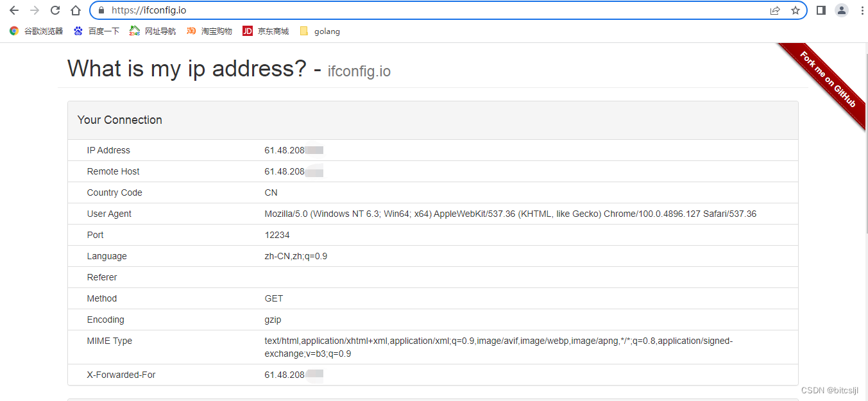Select the Language value zh-CN,zh;q=0.9
The height and width of the screenshot is (401, 868).
click(x=296, y=256)
